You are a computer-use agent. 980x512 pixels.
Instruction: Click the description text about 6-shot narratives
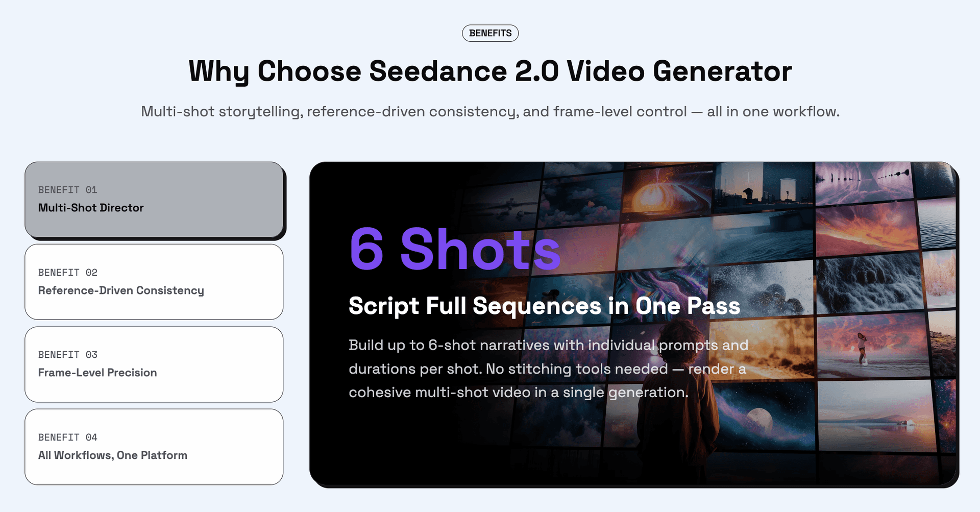coord(548,369)
